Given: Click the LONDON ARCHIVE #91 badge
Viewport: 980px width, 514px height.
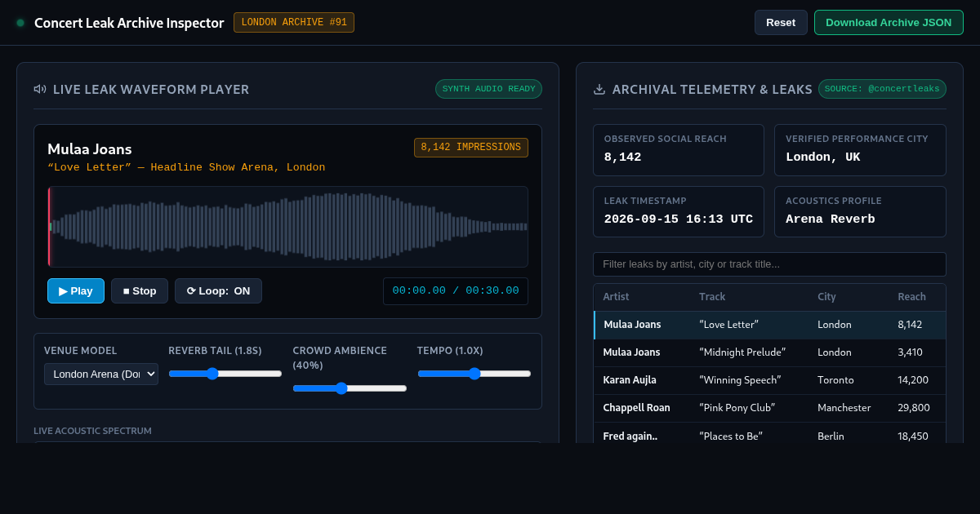Looking at the screenshot, I should tap(294, 22).
